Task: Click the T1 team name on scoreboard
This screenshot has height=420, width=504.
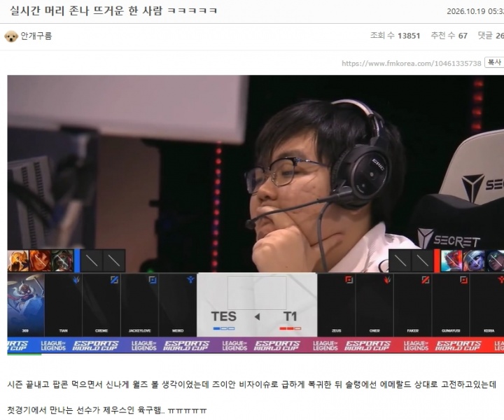Action: pos(290,316)
